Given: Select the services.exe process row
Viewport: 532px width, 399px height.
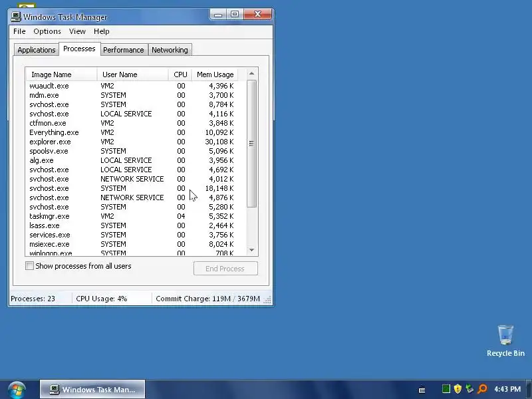Looking at the screenshot, I should (x=136, y=235).
